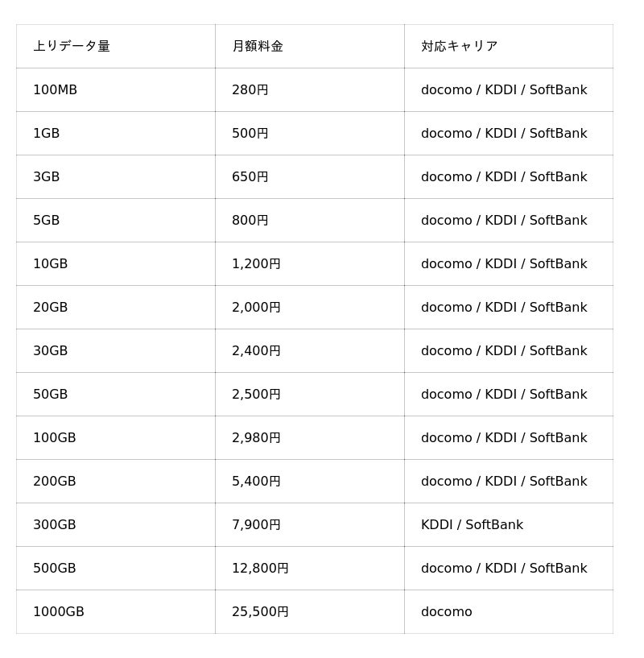Select the 20GB data plan cell
The width and height of the screenshot is (644, 658).
coord(116,307)
